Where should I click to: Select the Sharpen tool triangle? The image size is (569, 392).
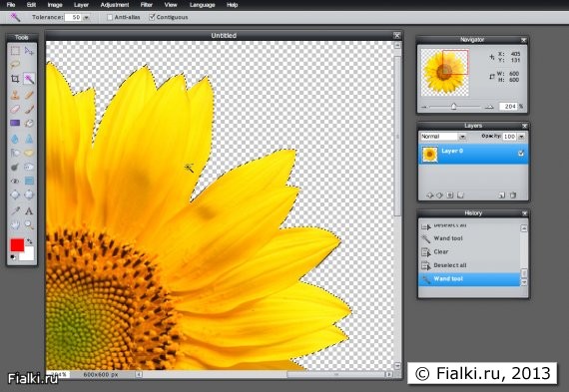click(29, 139)
